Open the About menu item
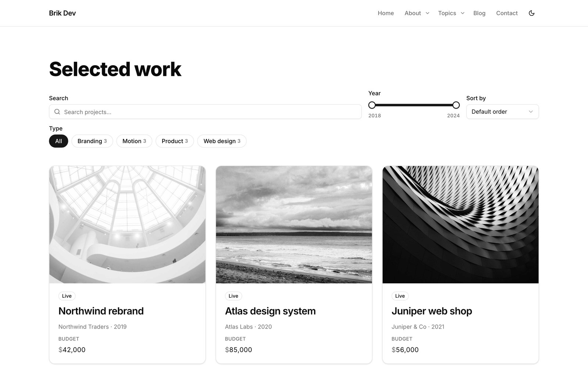588x368 pixels. [413, 13]
